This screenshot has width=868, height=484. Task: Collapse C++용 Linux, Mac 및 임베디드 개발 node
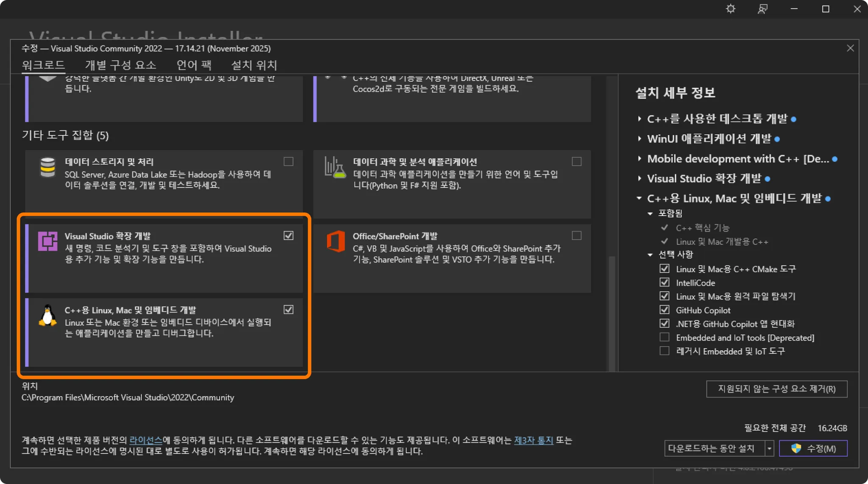coord(640,198)
